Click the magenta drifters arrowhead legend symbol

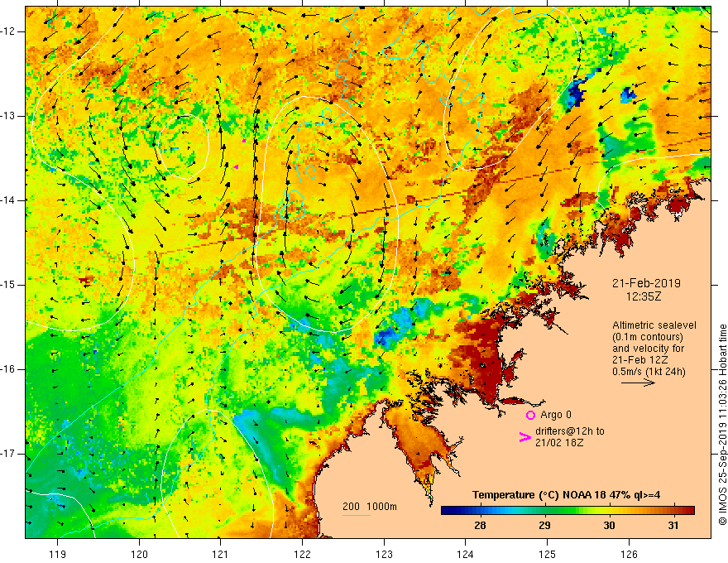(x=524, y=437)
